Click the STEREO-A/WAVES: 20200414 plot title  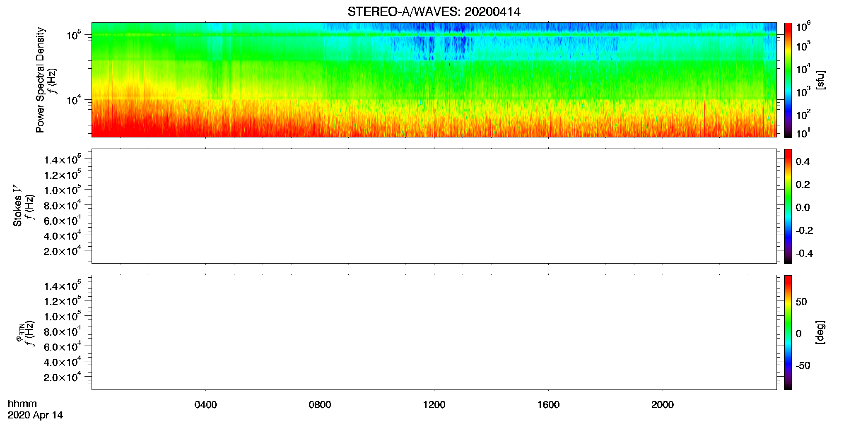click(x=434, y=12)
